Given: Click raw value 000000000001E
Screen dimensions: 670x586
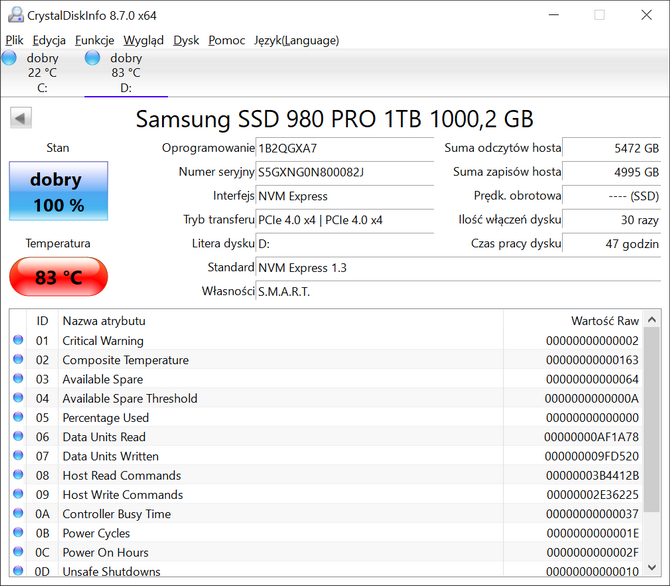Looking at the screenshot, I should pos(592,533).
